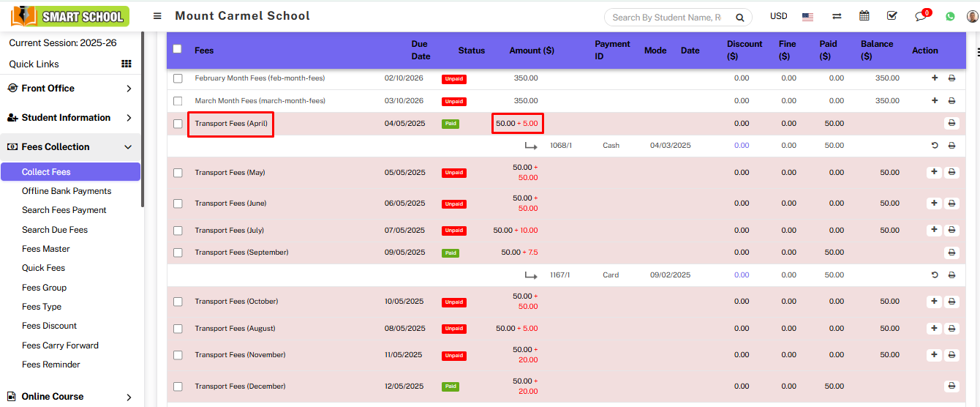The width and height of the screenshot is (980, 407).
Task: Open the Search Due Fees menu item
Action: [x=55, y=230]
